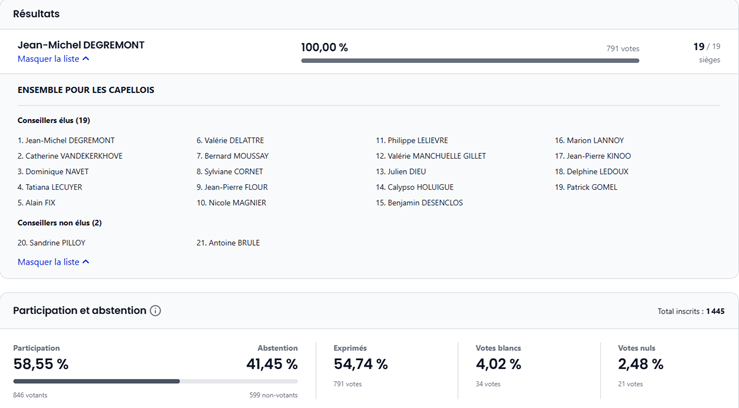This screenshot has height=408, width=739.
Task: Click the 19 / 19 sièges count
Action: (x=706, y=47)
